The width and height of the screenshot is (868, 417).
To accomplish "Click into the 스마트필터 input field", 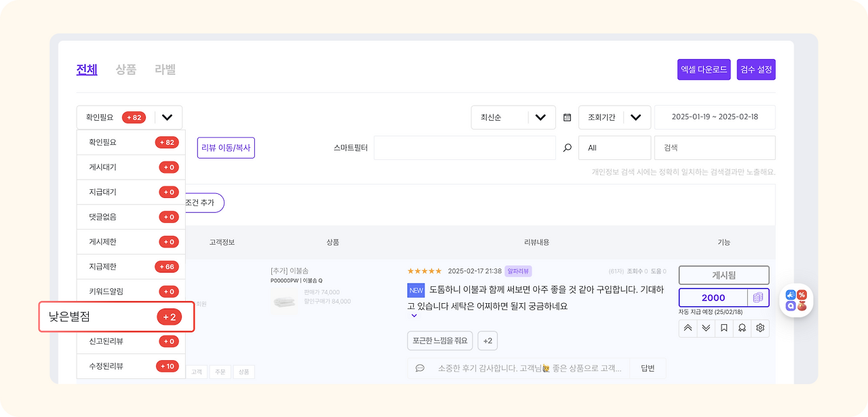I will pyautogui.click(x=465, y=147).
